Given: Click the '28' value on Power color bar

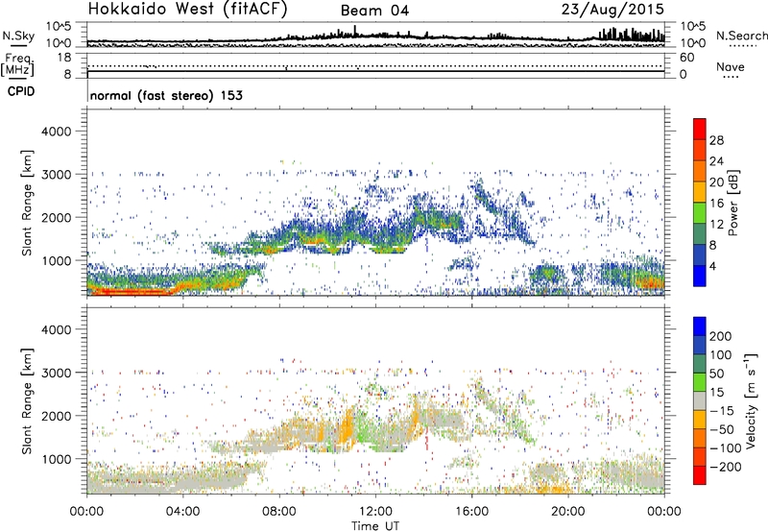Looking at the screenshot, I should click(716, 140).
